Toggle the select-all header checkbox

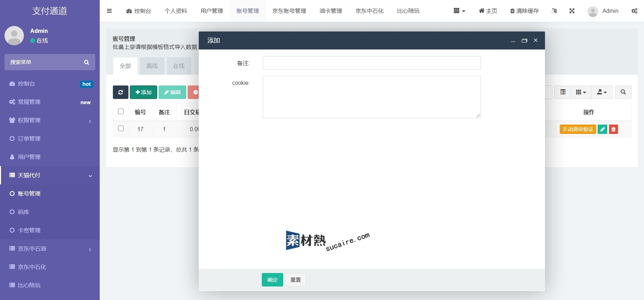click(121, 111)
